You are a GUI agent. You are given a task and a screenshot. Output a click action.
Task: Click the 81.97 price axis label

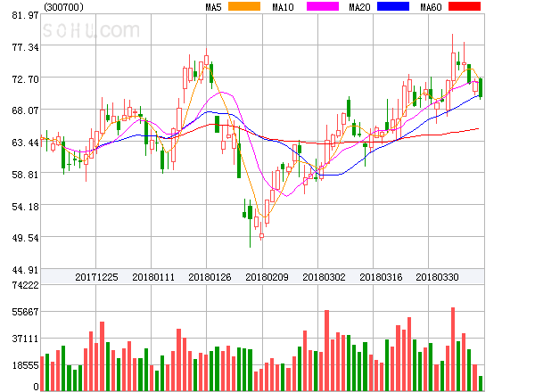pyautogui.click(x=25, y=15)
